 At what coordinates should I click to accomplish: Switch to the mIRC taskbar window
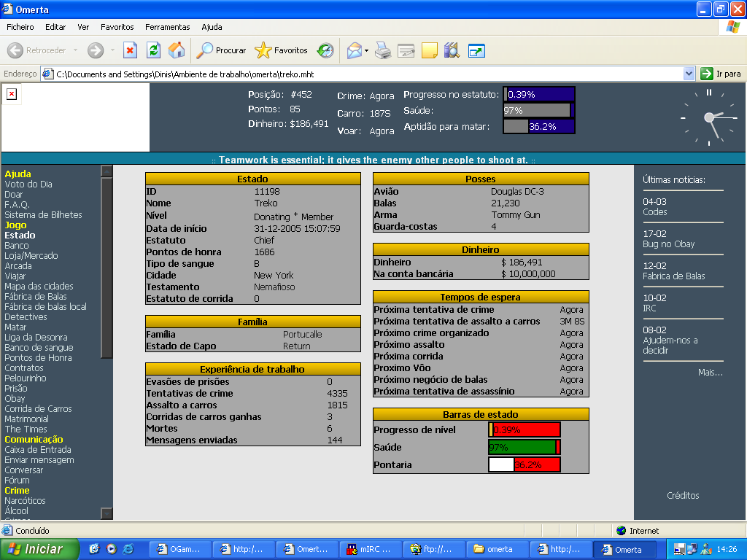[x=369, y=549]
